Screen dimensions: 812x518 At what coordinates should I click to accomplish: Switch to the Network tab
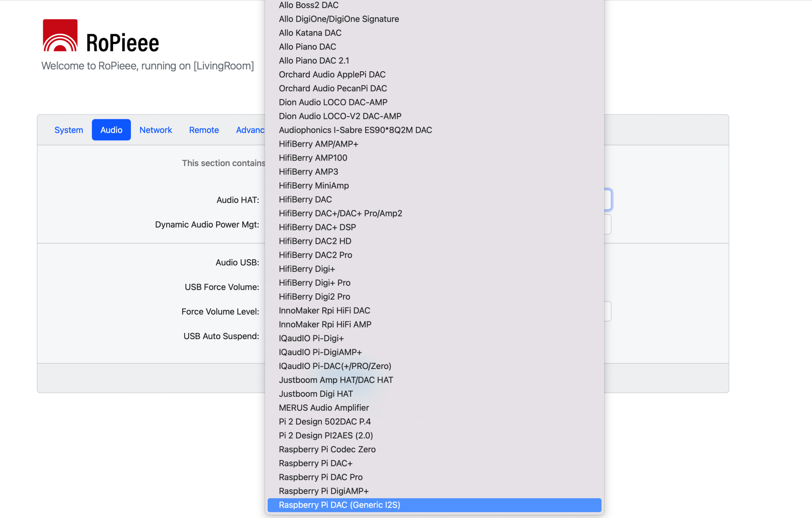click(x=155, y=130)
